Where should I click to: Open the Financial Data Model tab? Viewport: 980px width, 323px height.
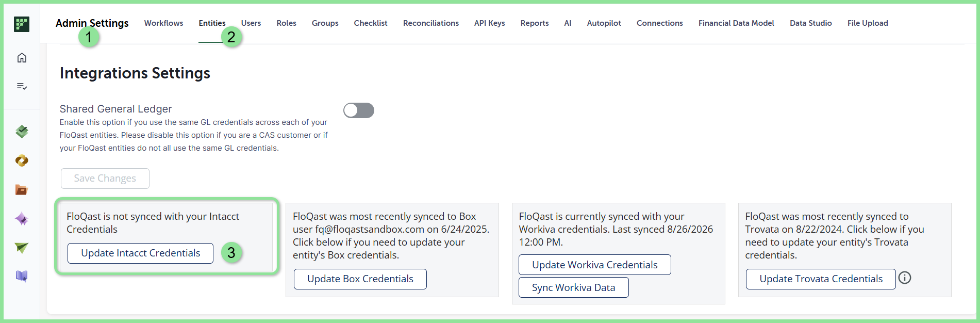pos(736,23)
